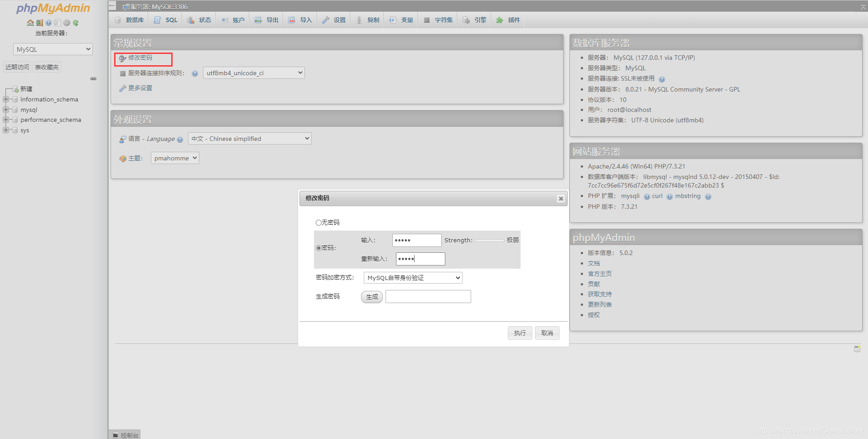Screen dimensions: 868x439
Task: Focus the generated password text field
Action: (428, 296)
